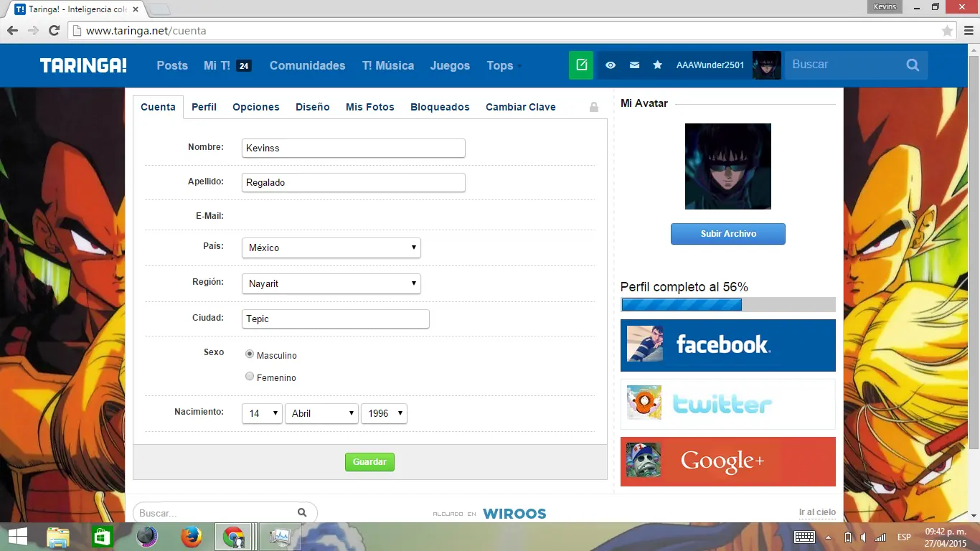This screenshot has height=551, width=980.
Task: Close the Taringa! browser tab
Action: 135,9
